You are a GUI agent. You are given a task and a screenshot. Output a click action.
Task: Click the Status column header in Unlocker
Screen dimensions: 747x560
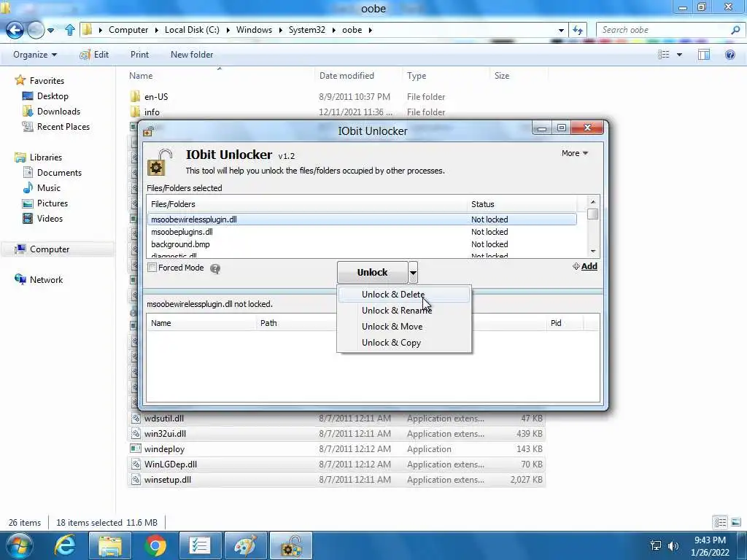pyautogui.click(x=522, y=204)
